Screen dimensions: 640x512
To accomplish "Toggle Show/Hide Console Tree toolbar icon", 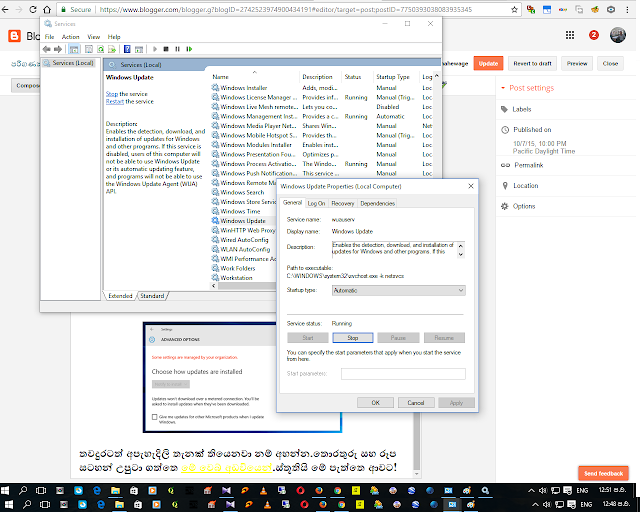I will click(x=74, y=49).
